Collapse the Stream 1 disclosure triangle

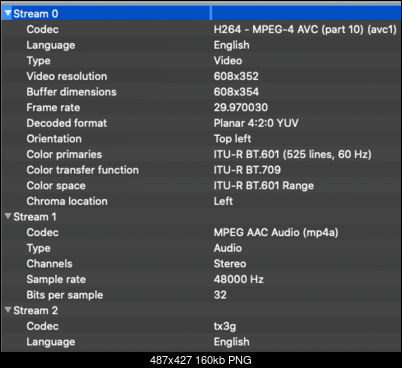(8, 216)
